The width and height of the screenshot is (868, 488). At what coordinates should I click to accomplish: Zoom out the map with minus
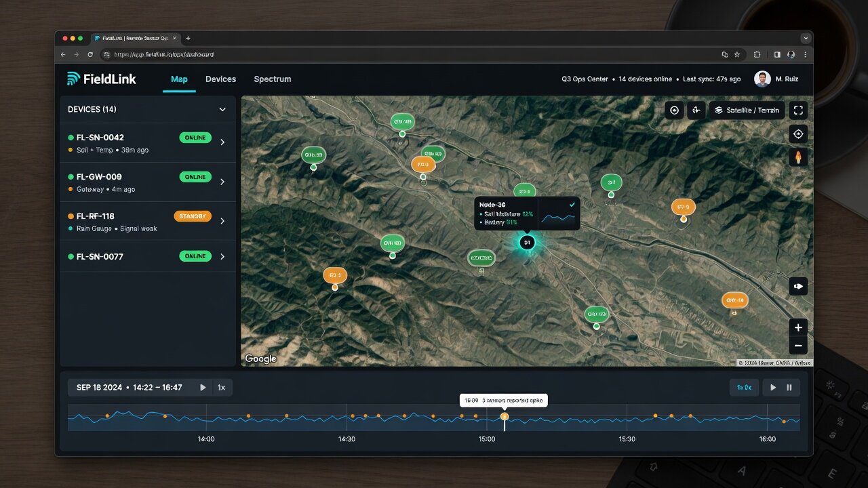tap(798, 346)
